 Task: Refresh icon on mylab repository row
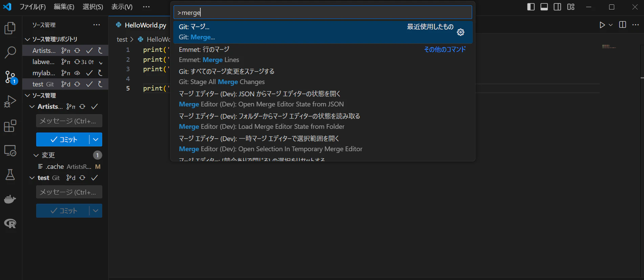pos(100,73)
